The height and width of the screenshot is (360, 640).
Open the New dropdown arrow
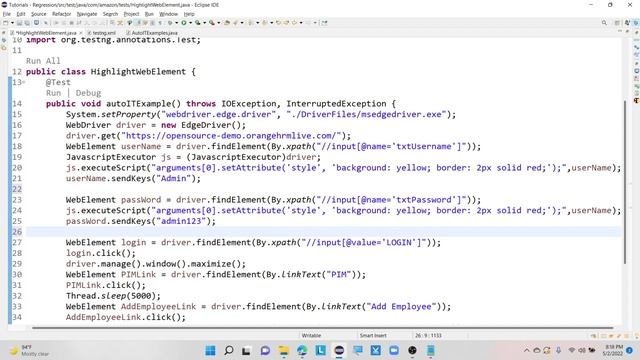click(x=12, y=23)
